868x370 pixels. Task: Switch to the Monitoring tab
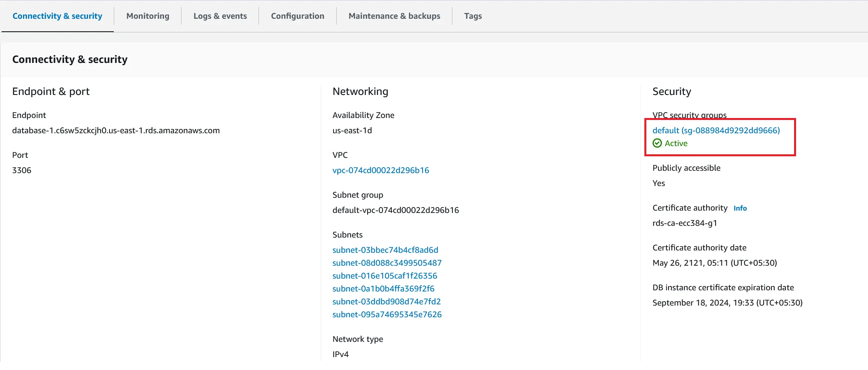(147, 16)
